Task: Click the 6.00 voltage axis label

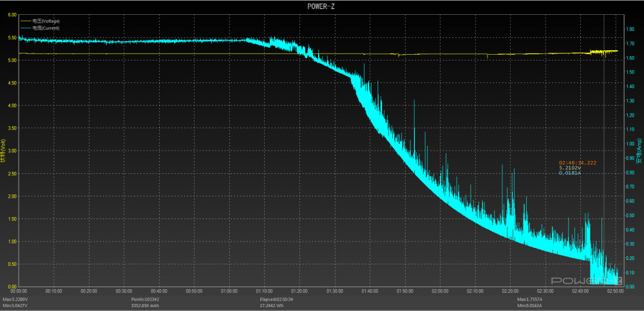Action: point(12,15)
